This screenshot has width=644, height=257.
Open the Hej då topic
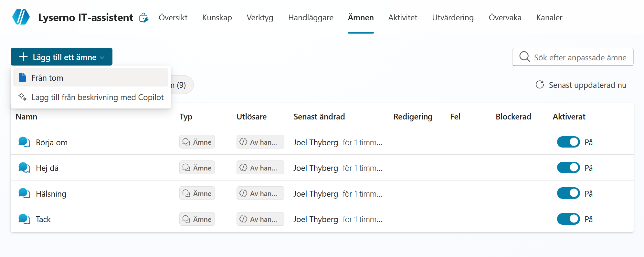(x=47, y=168)
